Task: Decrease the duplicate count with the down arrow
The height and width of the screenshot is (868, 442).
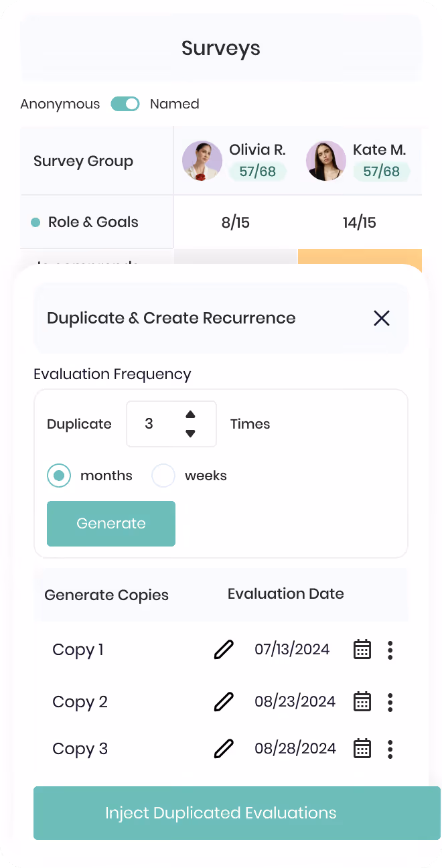Action: pyautogui.click(x=190, y=433)
